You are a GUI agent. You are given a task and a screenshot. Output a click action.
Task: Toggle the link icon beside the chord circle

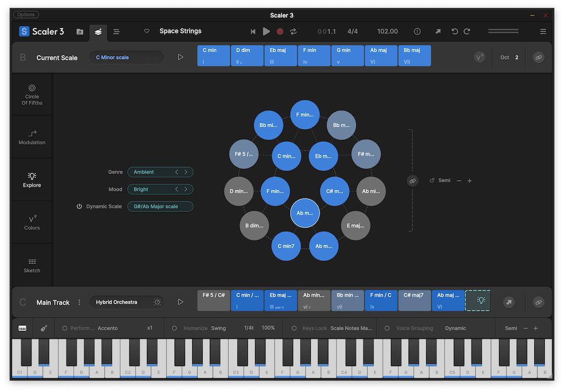[x=413, y=181]
